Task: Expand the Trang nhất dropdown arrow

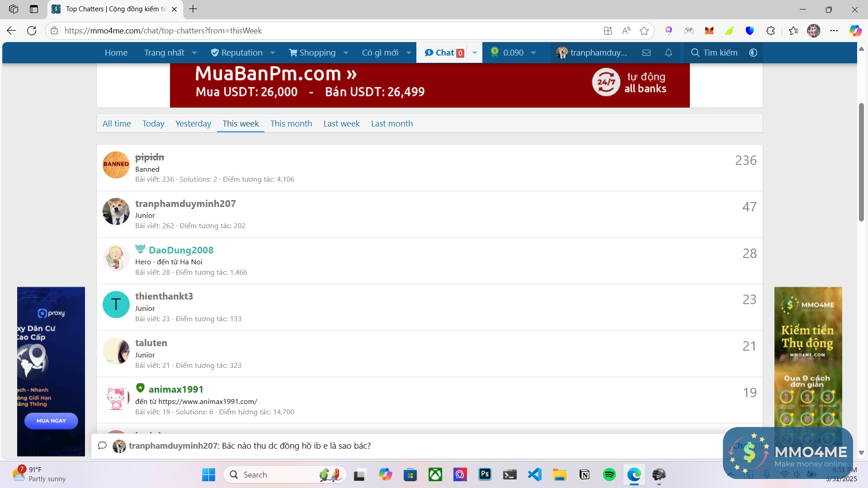Action: click(x=194, y=53)
